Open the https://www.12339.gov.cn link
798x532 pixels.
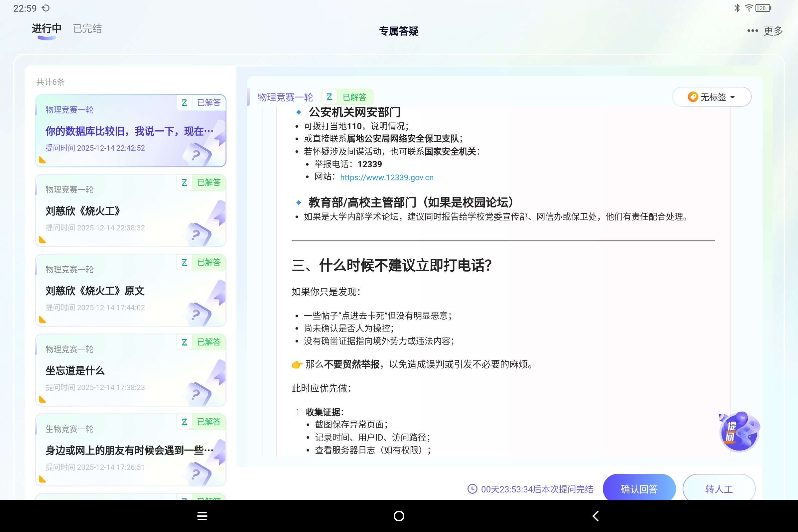tap(386, 177)
